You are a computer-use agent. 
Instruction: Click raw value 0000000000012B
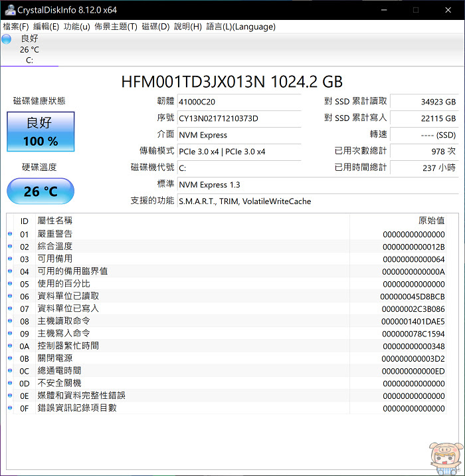[414, 247]
